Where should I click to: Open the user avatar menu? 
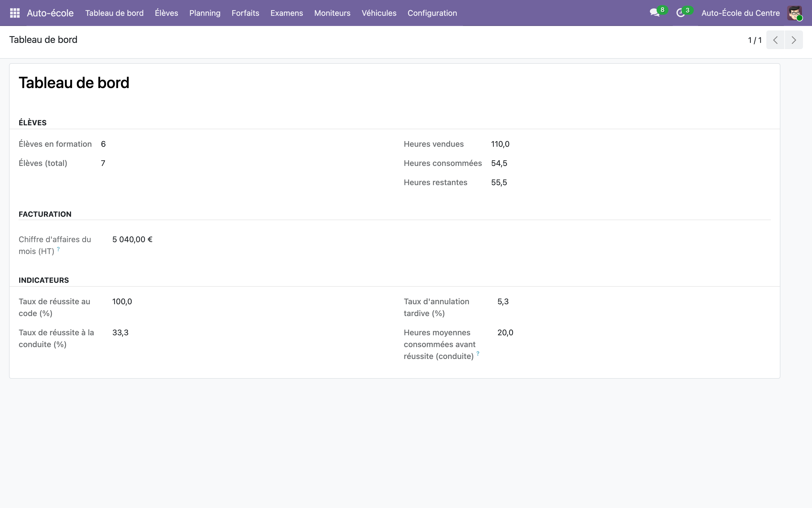[795, 13]
